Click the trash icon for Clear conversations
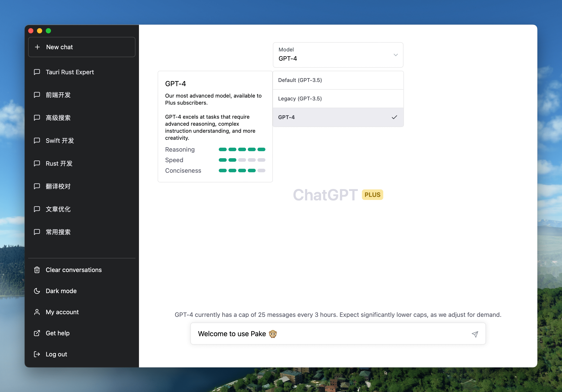 click(37, 270)
